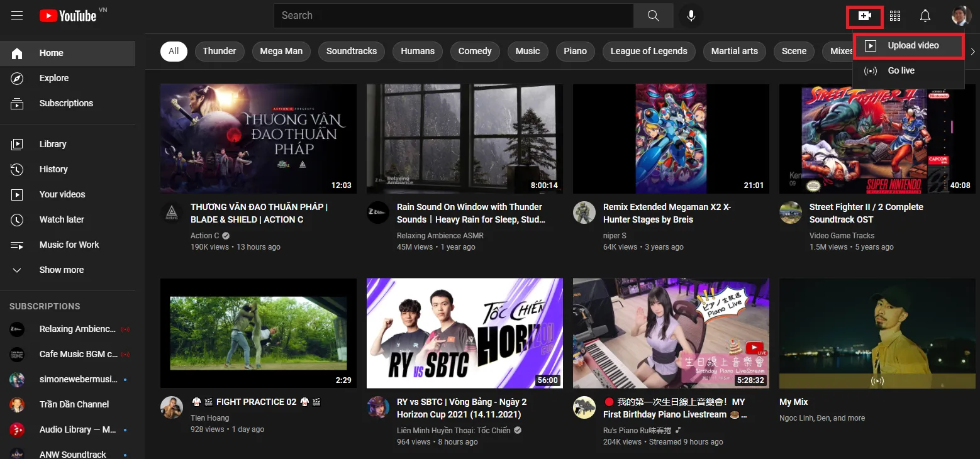Expand sidebar with Show more
980x459 pixels.
click(68, 270)
